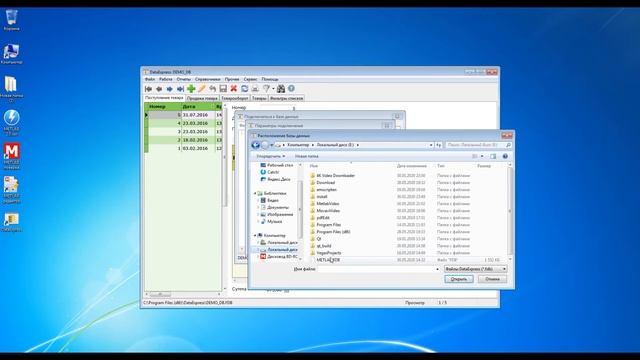Delete record with the red X icon
This screenshot has height=360, width=640.
[233, 89]
